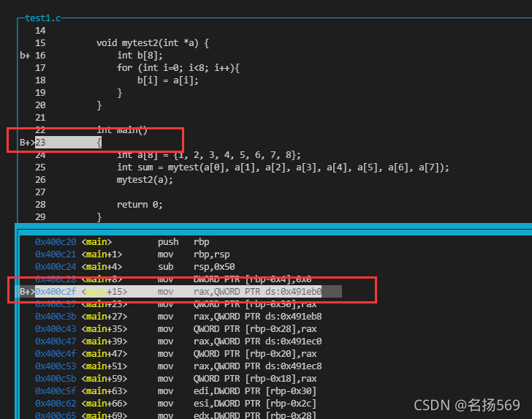Click address 0x400c62 in assembly pane
Image resolution: width=532 pixels, height=419 pixels.
(x=56, y=404)
